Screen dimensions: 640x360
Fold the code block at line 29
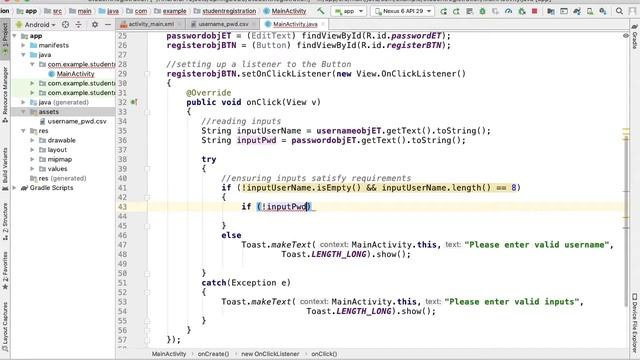click(x=147, y=74)
